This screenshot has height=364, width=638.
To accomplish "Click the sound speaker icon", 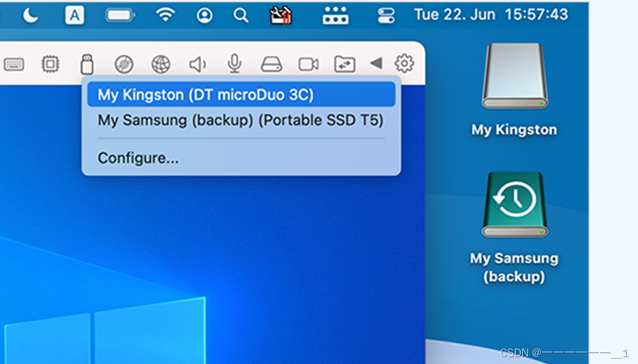I will tap(197, 64).
